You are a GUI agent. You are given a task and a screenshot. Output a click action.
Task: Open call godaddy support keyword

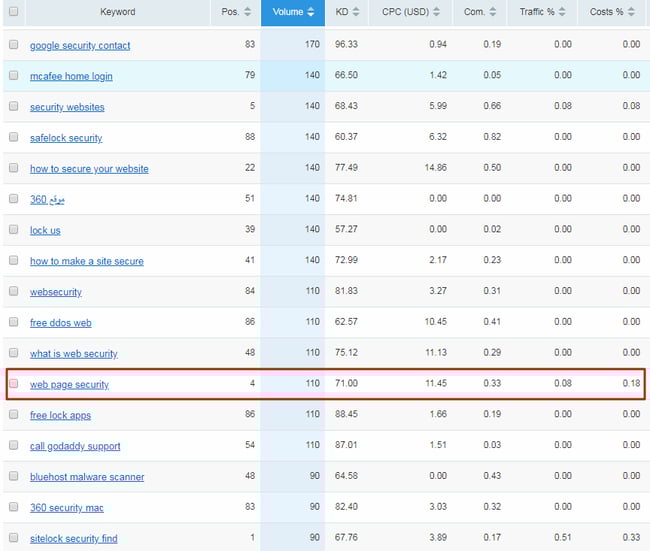[x=75, y=446]
